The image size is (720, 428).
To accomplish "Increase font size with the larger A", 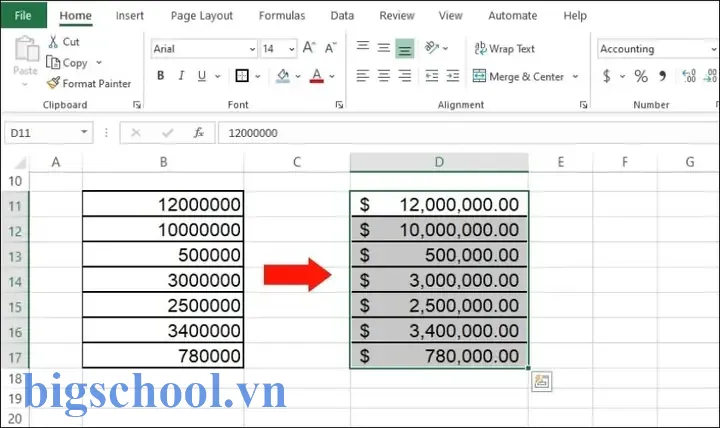I will point(309,48).
